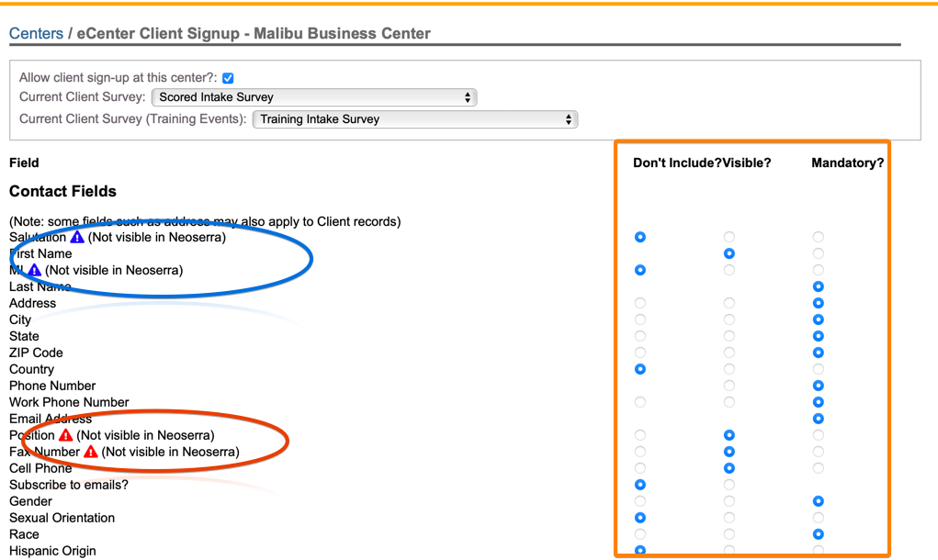Open the Current Client Survey dropdown

coord(313,97)
